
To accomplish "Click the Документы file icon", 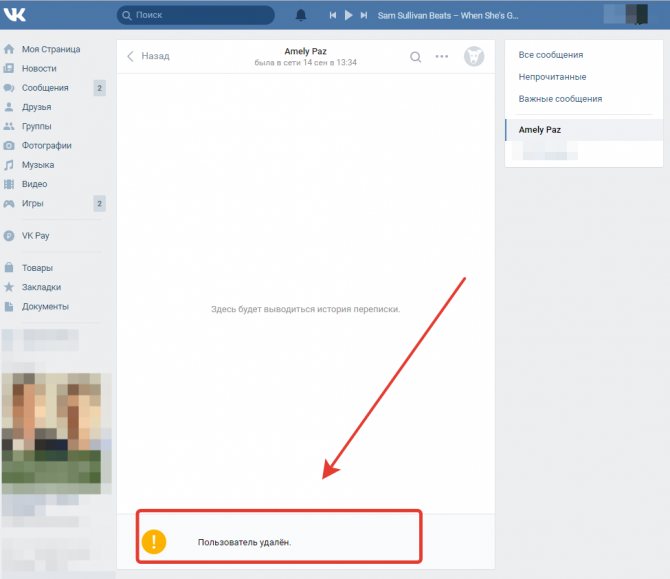I will (x=9, y=306).
